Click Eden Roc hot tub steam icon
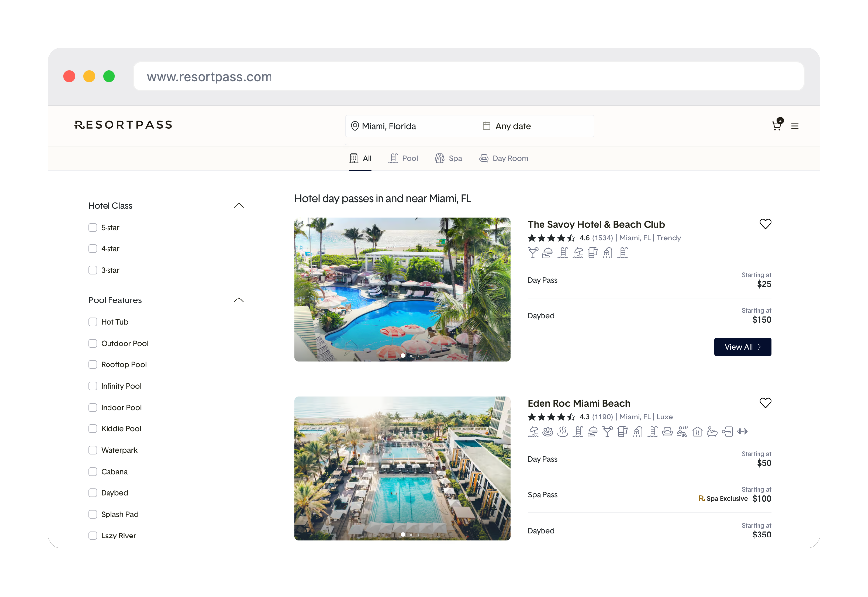This screenshot has height=597, width=868. pos(563,432)
